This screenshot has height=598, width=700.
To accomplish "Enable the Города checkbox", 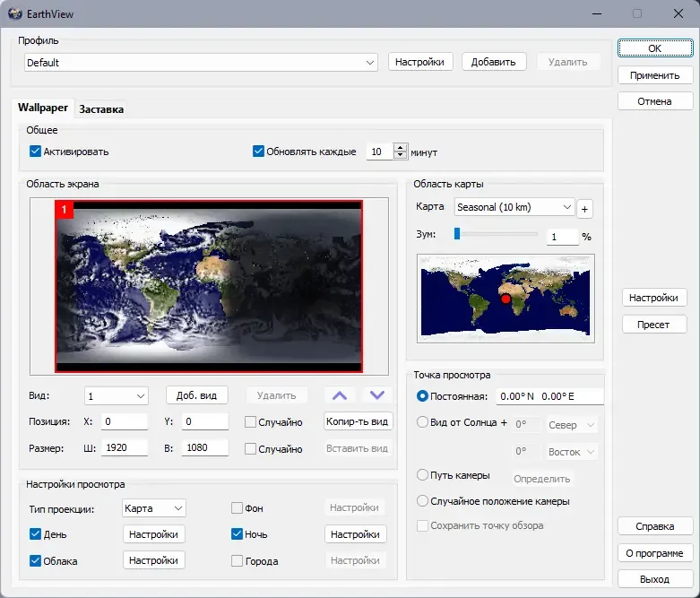I will (237, 560).
